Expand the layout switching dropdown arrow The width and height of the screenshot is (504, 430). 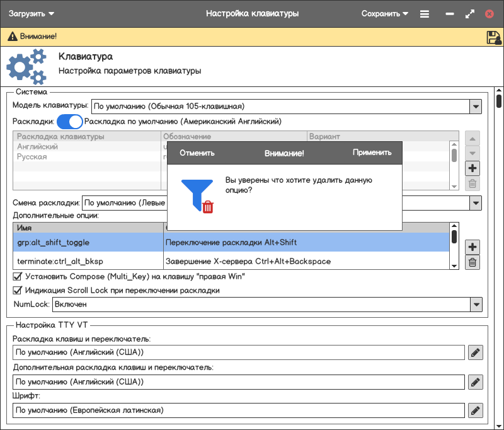click(x=476, y=203)
